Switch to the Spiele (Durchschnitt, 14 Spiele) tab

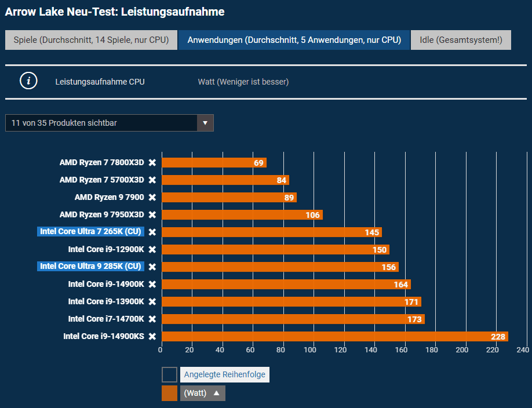pos(91,40)
